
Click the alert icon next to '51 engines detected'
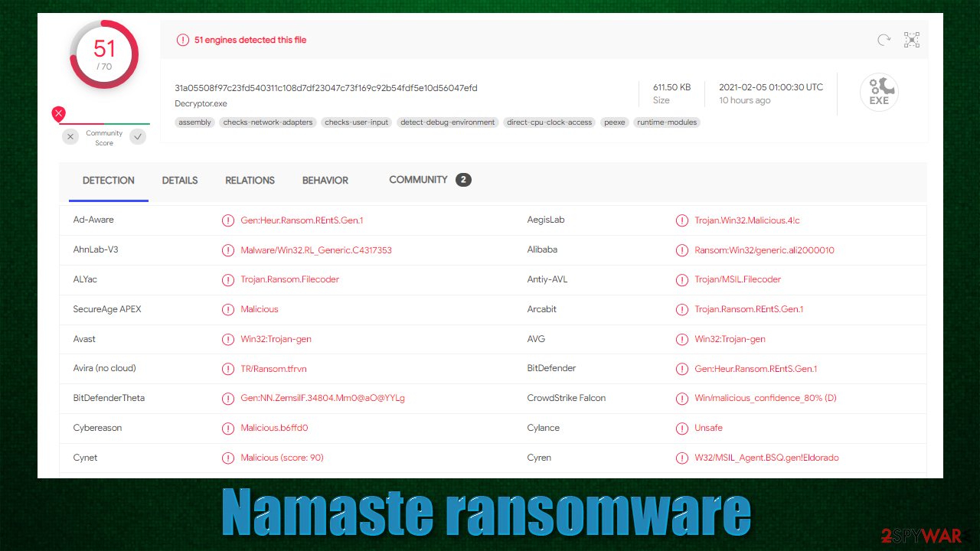coord(182,40)
